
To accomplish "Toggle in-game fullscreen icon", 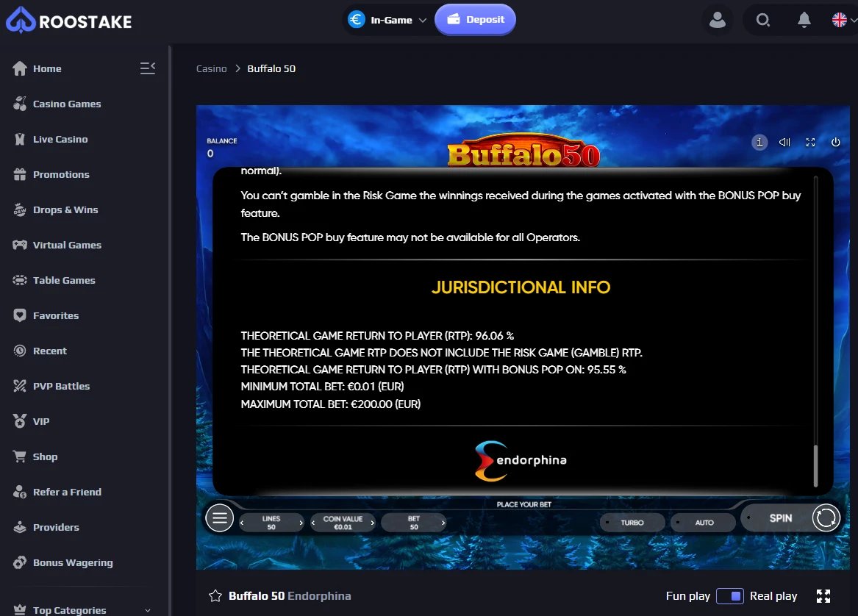I will (810, 142).
